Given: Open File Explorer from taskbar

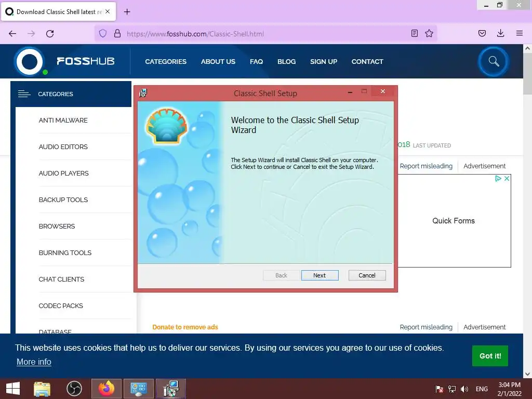Looking at the screenshot, I should 42,389.
